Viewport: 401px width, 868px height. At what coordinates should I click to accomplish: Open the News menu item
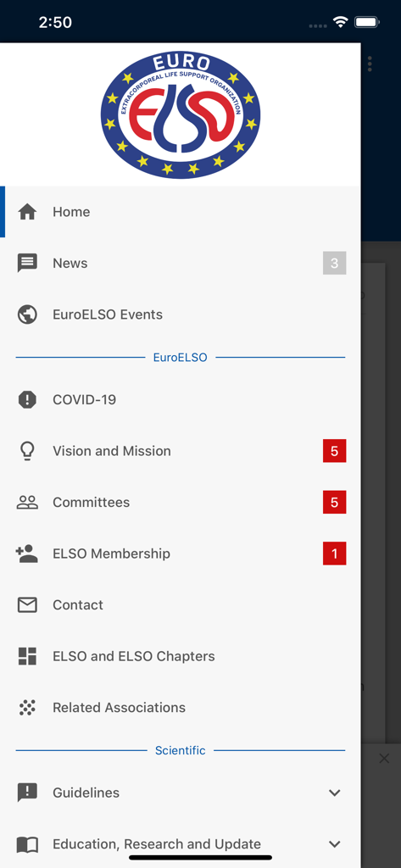point(181,263)
